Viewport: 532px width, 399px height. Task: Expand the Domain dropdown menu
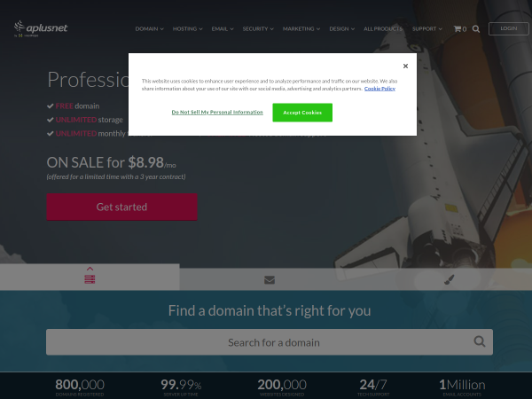coord(149,29)
